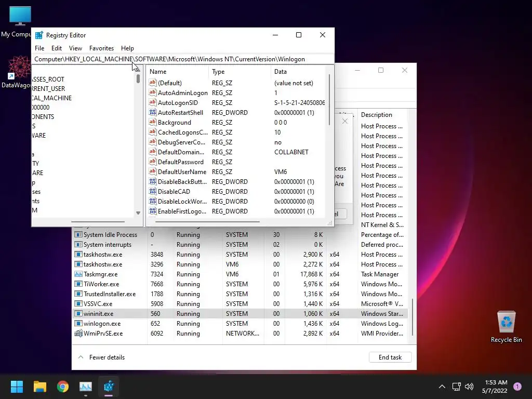Viewport: 532px width, 399px height.
Task: Open the Edit menu in Registry Editor
Action: pos(56,48)
